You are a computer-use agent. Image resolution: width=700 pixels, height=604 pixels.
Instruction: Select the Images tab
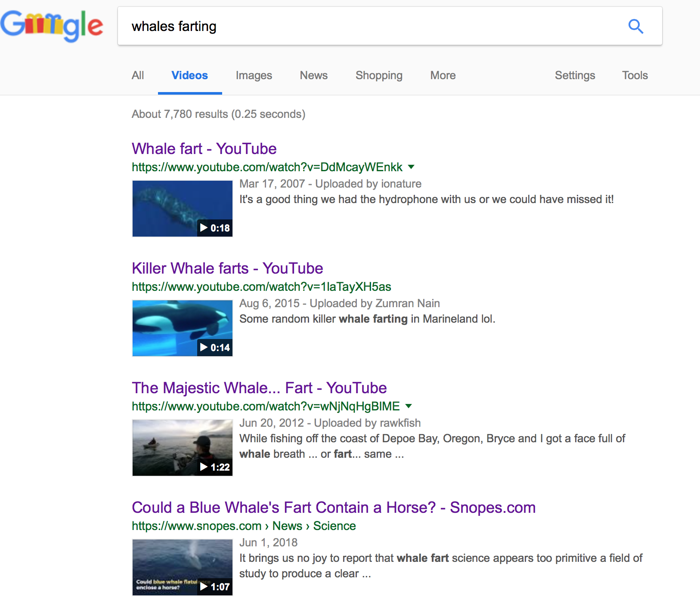pyautogui.click(x=254, y=75)
